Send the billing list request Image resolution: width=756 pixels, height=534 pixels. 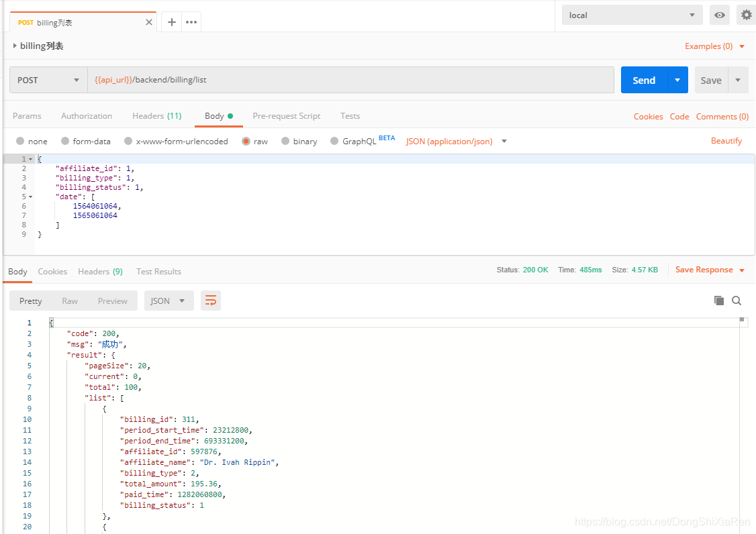(x=644, y=80)
